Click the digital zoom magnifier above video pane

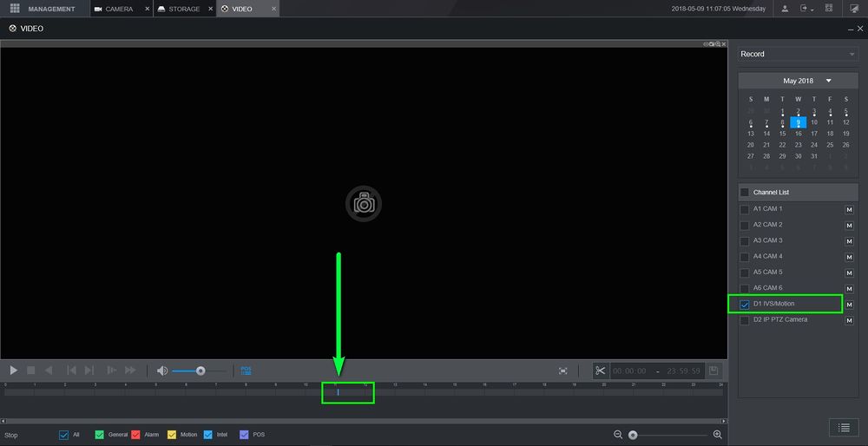[718, 43]
